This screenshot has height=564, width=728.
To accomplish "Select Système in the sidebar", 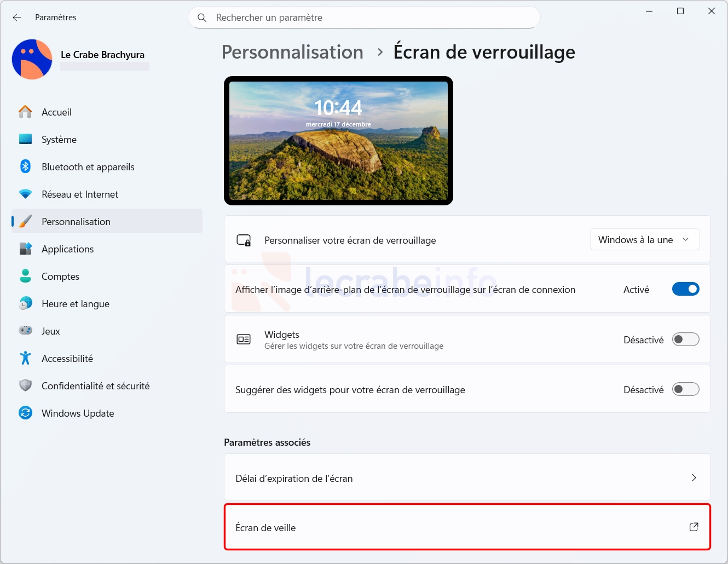I will point(59,140).
